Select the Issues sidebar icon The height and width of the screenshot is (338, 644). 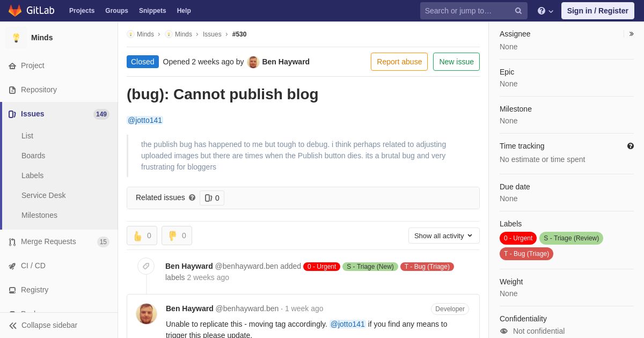pos(12,114)
